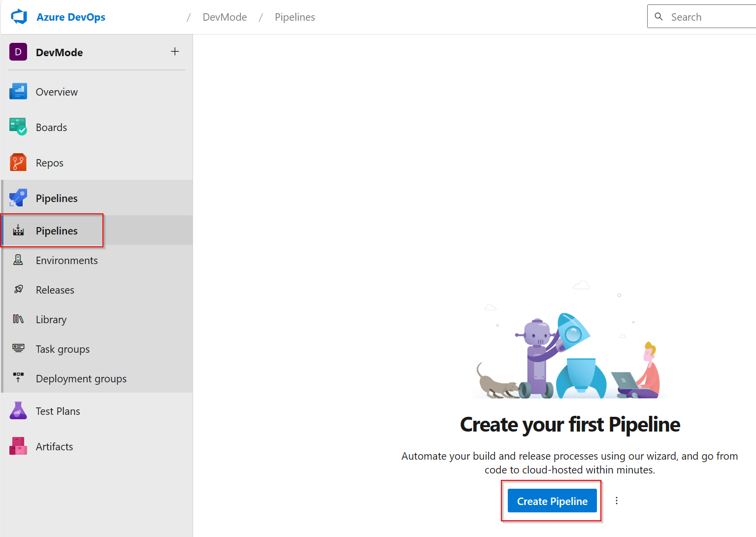Image resolution: width=756 pixels, height=537 pixels.
Task: Select Pipelines in the breadcrumb trail
Action: point(295,16)
